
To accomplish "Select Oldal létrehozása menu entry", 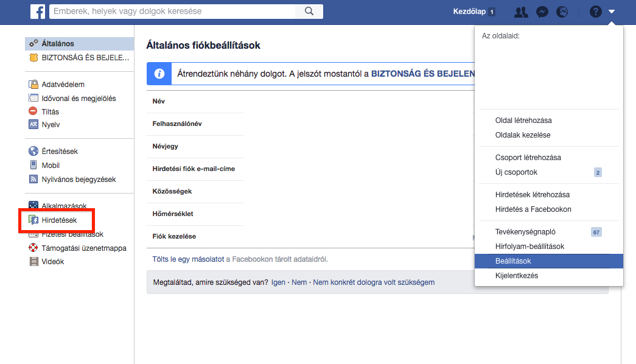I will (523, 121).
